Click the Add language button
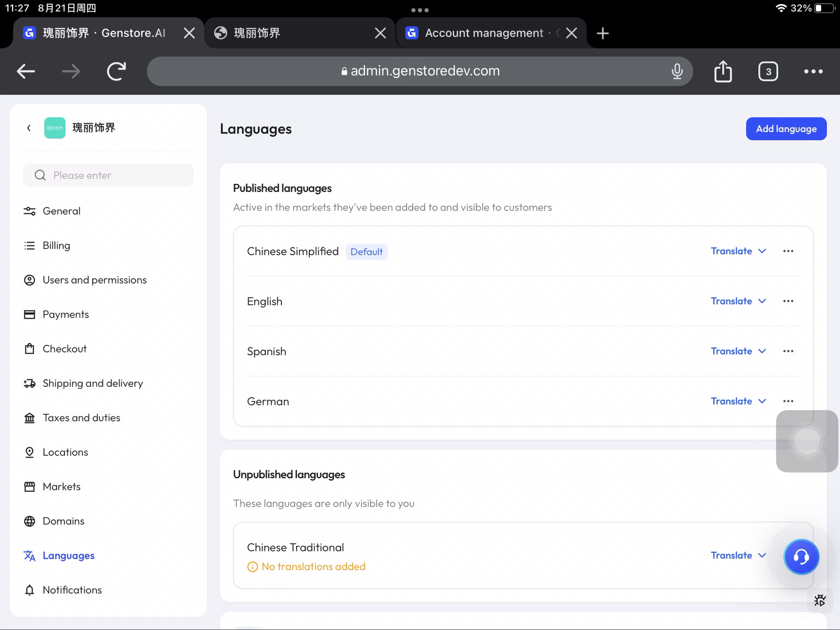This screenshot has height=630, width=840. coord(786,129)
